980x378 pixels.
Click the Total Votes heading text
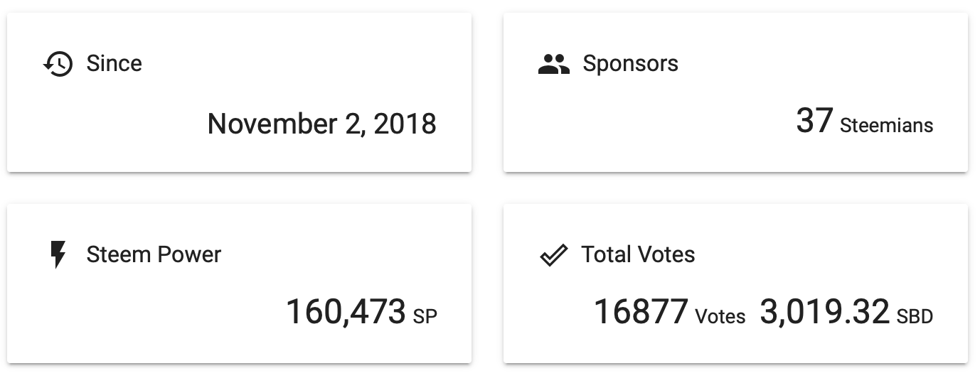[638, 254]
